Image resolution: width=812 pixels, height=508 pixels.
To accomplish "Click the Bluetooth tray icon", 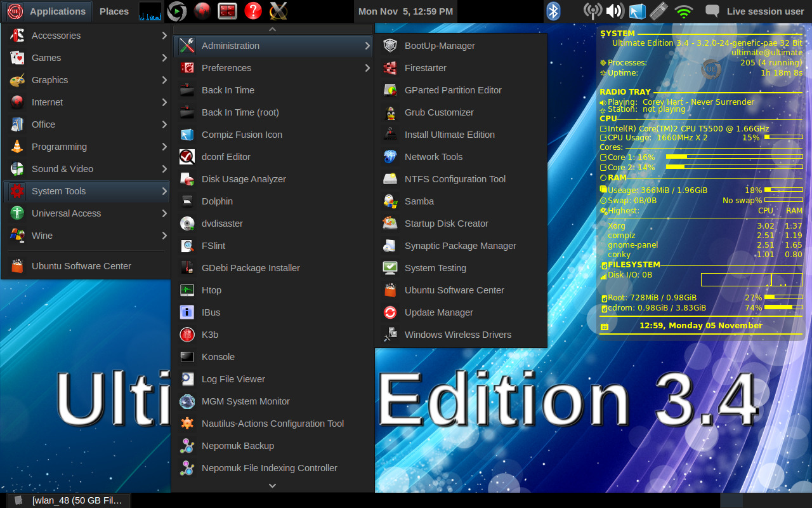I will click(x=553, y=11).
